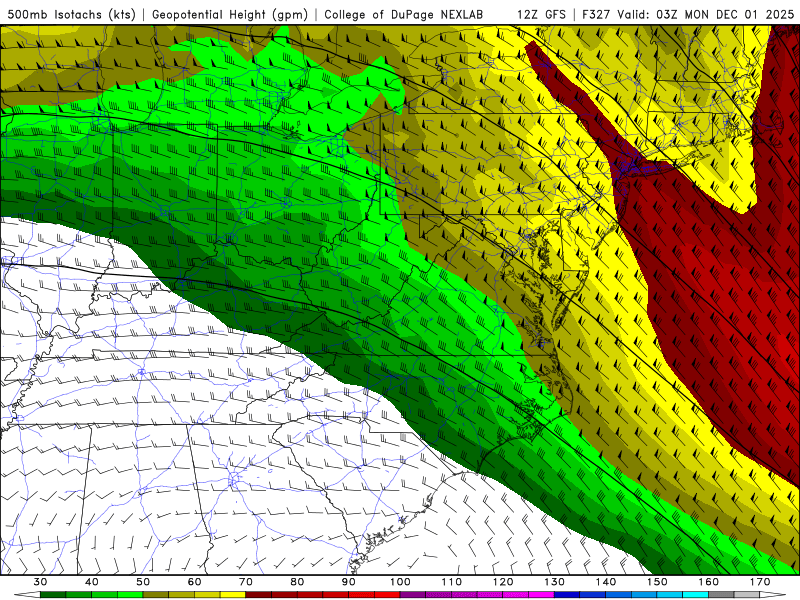800x600 pixels.
Task: Click the 'Geopotential Height (gpm)' label
Action: pyautogui.click(x=230, y=14)
